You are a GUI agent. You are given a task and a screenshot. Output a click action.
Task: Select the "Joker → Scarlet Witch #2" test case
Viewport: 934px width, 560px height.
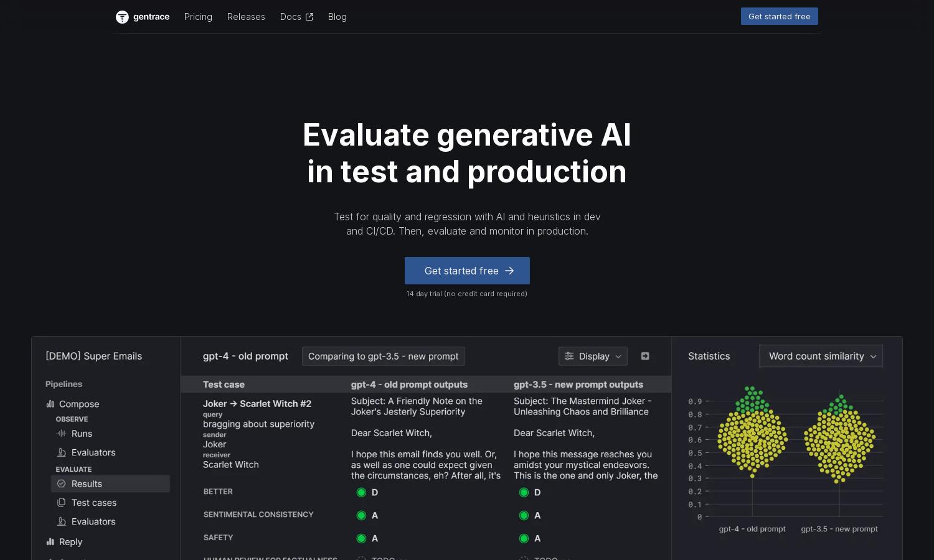[x=257, y=404]
